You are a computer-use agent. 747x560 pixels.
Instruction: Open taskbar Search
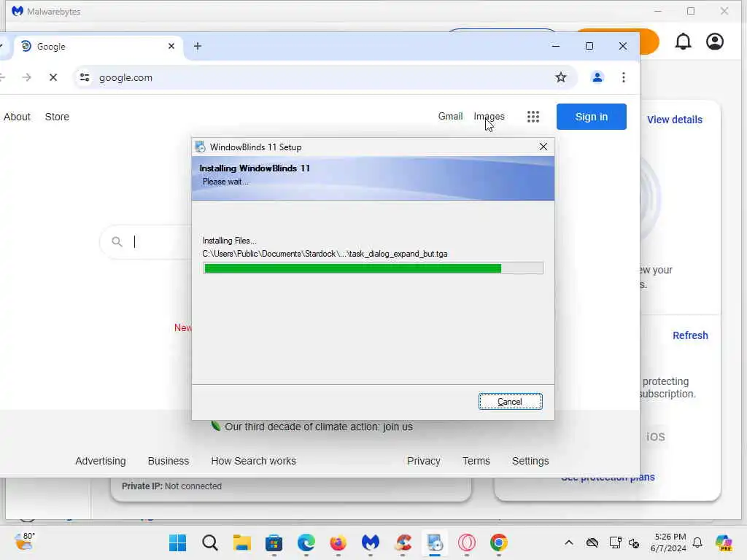pyautogui.click(x=209, y=542)
